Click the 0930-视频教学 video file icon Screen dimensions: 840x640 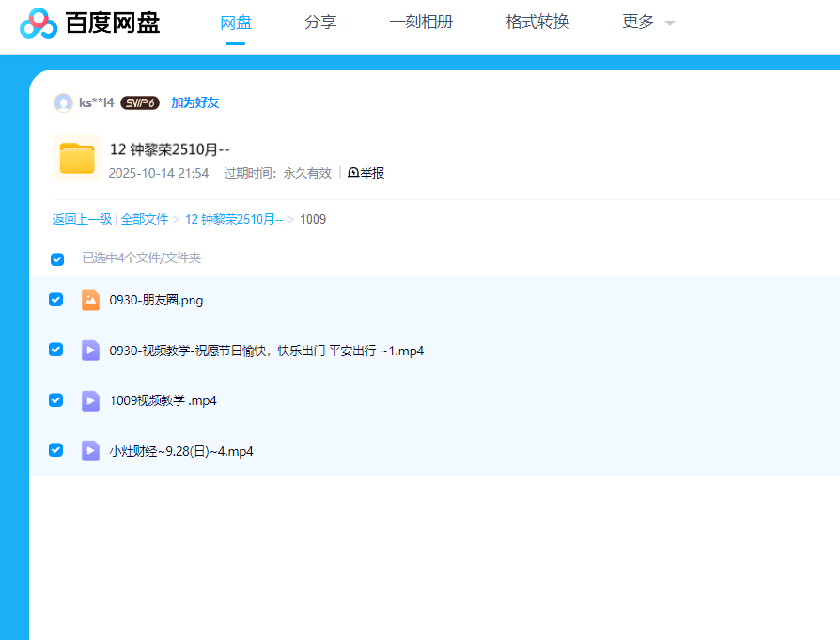pyautogui.click(x=90, y=351)
